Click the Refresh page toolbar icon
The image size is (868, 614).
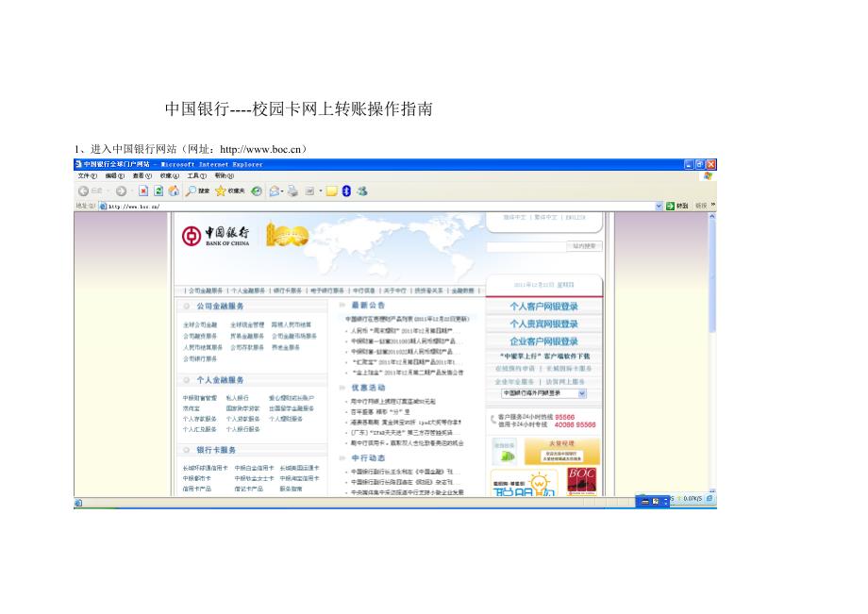(x=158, y=191)
